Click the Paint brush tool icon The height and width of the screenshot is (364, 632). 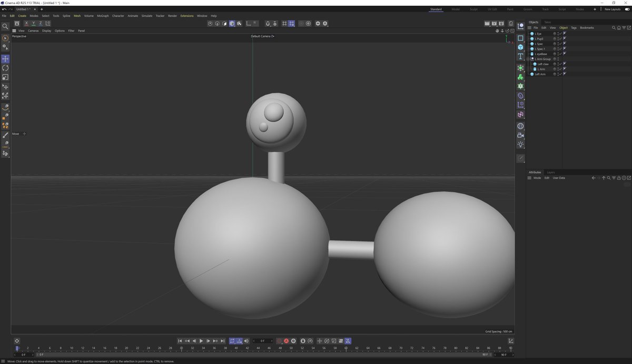pos(5,135)
